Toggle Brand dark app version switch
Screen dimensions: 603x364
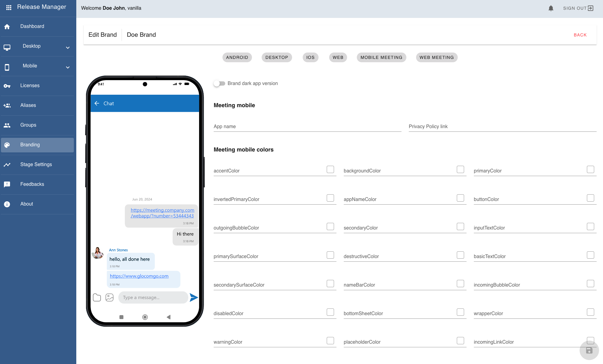click(x=219, y=83)
